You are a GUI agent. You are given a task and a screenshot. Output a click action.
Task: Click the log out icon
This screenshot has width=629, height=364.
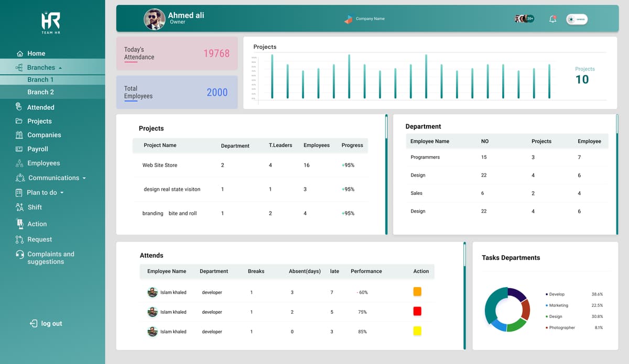(x=34, y=324)
